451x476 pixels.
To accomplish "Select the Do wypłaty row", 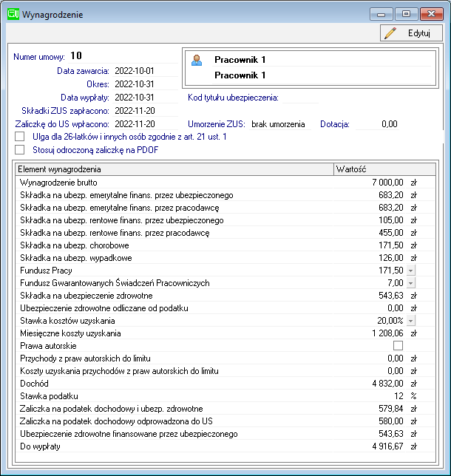I will (x=225, y=446).
